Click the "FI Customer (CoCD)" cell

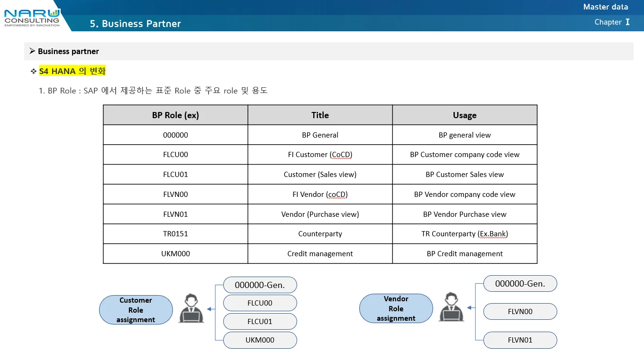[320, 155]
